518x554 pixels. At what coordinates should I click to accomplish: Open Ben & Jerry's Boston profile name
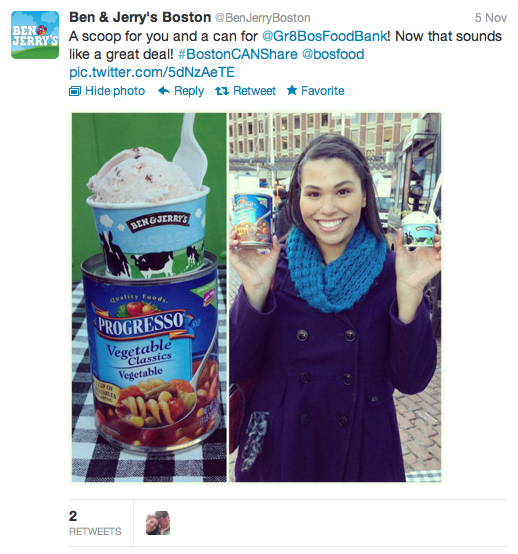pyautogui.click(x=140, y=17)
